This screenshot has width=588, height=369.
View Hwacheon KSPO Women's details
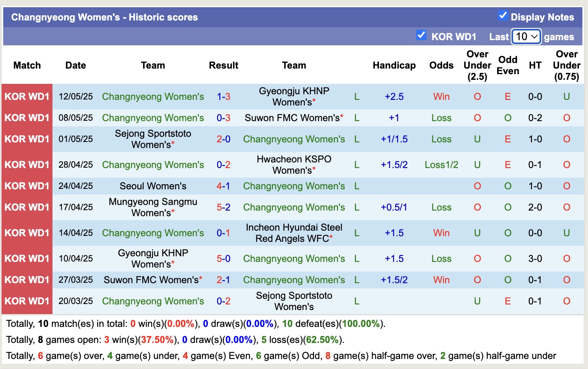(294, 164)
